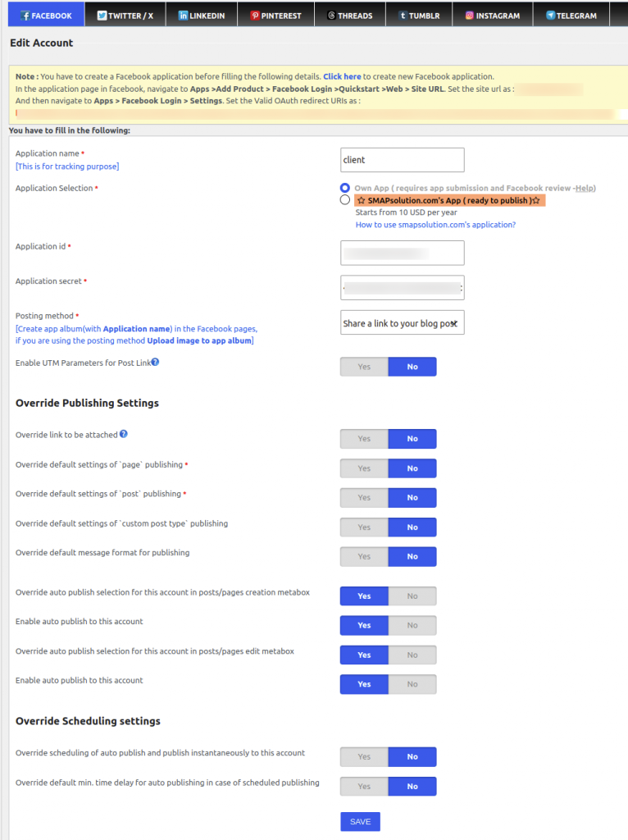This screenshot has width=628, height=840.
Task: Open help icon beside UTM Parameters label
Action: coord(155,362)
